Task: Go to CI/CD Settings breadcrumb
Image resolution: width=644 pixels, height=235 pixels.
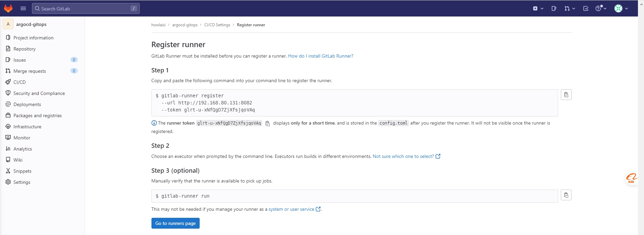Action: [x=217, y=25]
